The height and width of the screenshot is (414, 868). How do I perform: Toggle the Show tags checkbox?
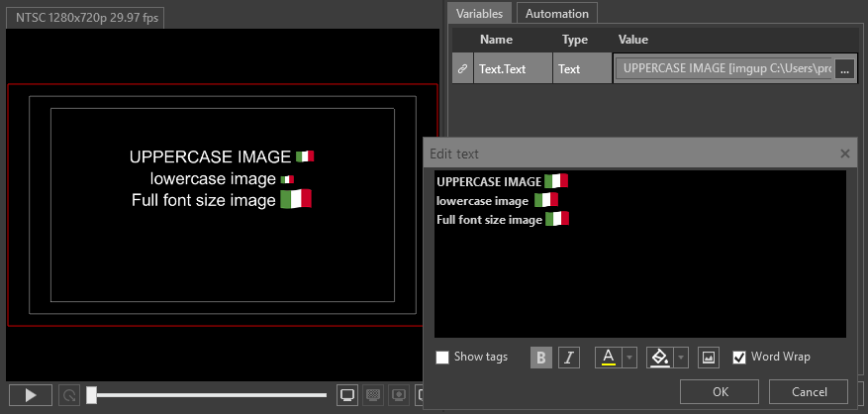coord(441,357)
